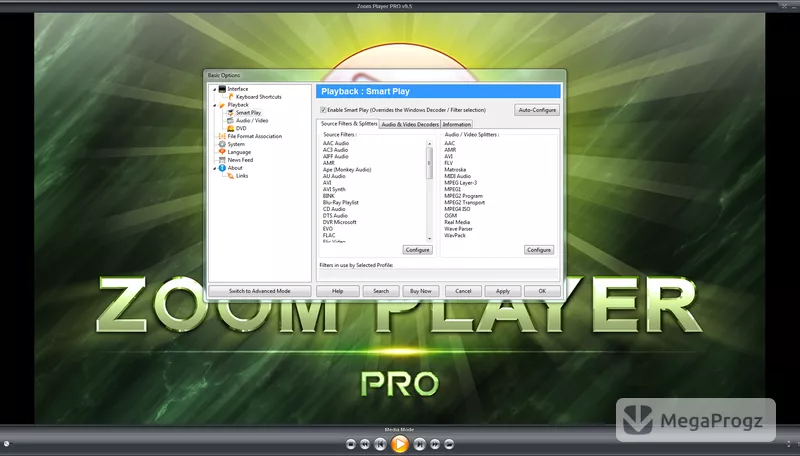The height and width of the screenshot is (456, 800).
Task: Click the orange Play button
Action: click(x=399, y=444)
